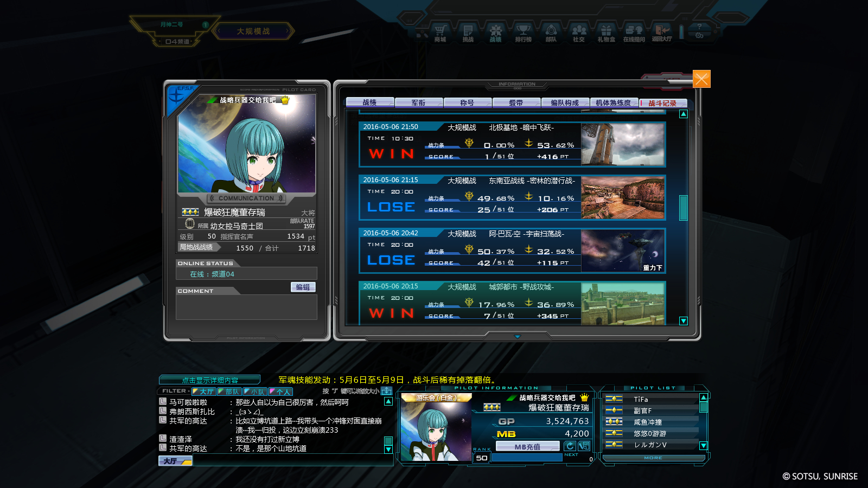This screenshot has height=488, width=868.
Task: Open the 战绩 battle record icon
Action: pos(495,33)
